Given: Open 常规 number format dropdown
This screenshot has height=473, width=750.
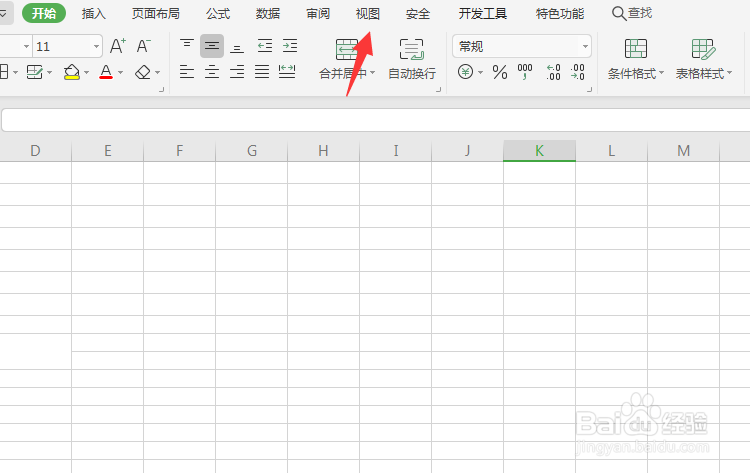Looking at the screenshot, I should 585,46.
